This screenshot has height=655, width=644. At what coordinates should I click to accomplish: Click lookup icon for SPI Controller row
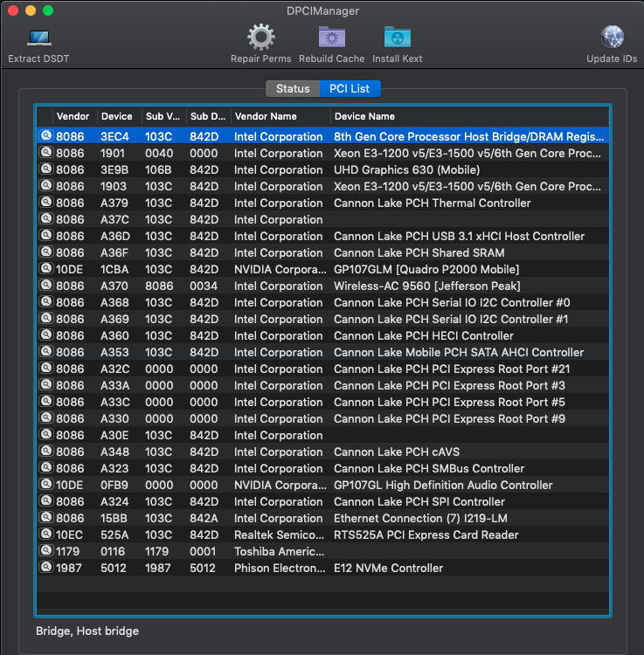point(46,501)
